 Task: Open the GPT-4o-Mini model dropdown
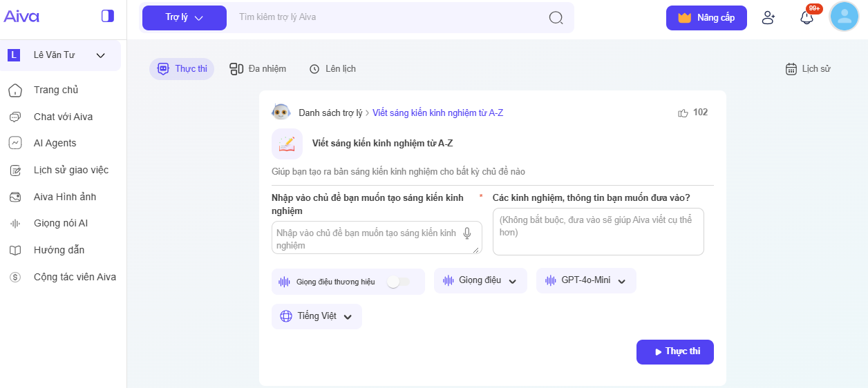pyautogui.click(x=585, y=281)
